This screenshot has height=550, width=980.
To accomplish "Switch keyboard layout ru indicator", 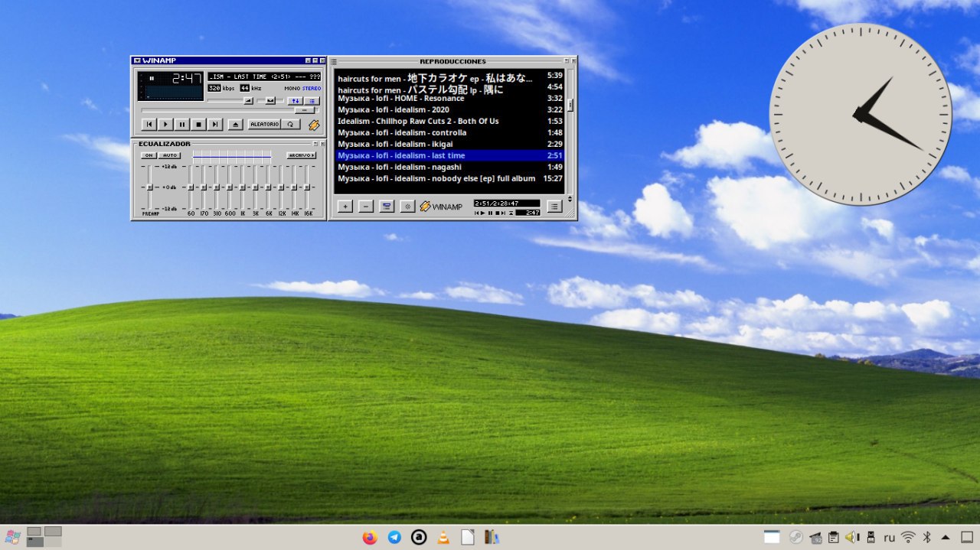I will (x=889, y=537).
